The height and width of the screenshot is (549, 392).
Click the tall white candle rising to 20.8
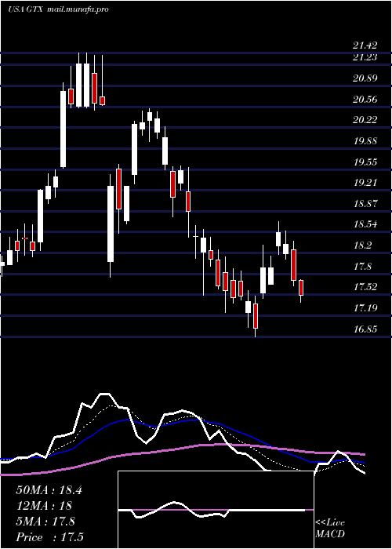click(x=63, y=129)
